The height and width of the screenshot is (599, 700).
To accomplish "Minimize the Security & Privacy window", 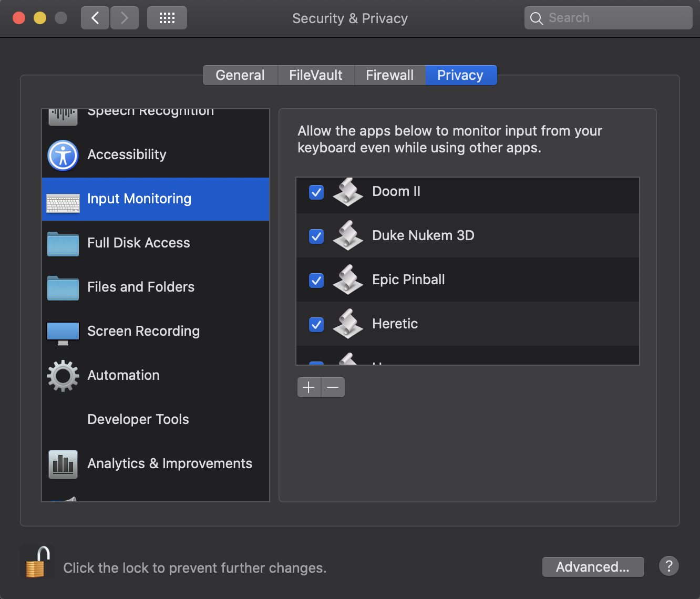I will [x=40, y=18].
